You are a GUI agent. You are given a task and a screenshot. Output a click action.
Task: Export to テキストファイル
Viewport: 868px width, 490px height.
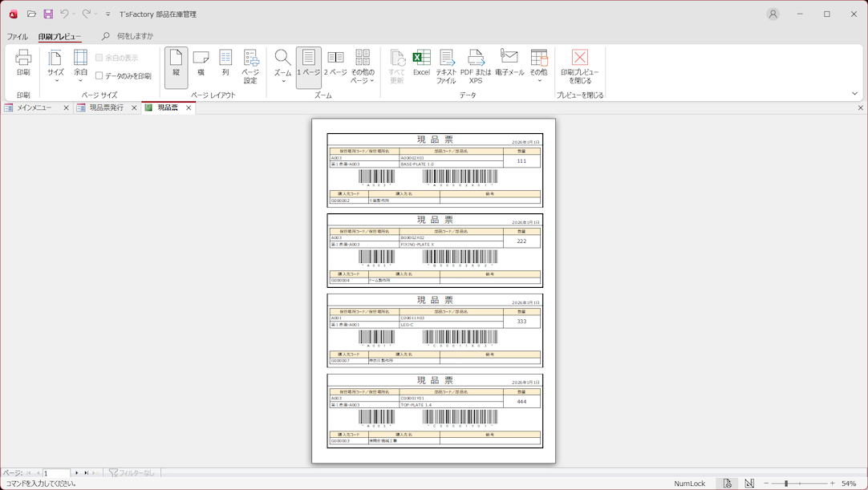(x=446, y=66)
